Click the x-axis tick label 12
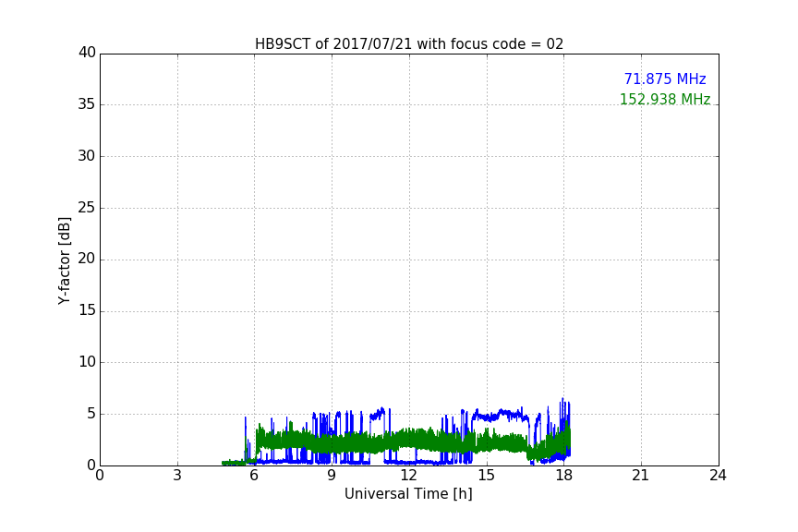Viewport: 798px width, 532px height. (409, 476)
